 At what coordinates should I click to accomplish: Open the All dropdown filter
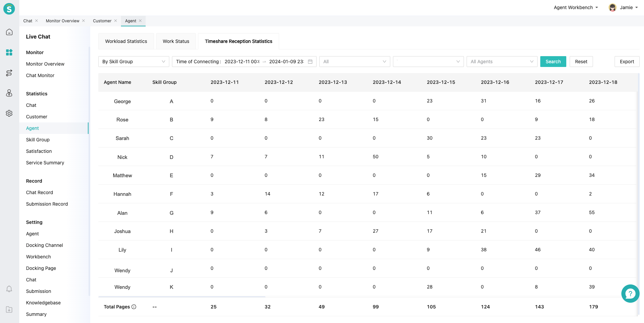[x=355, y=62]
